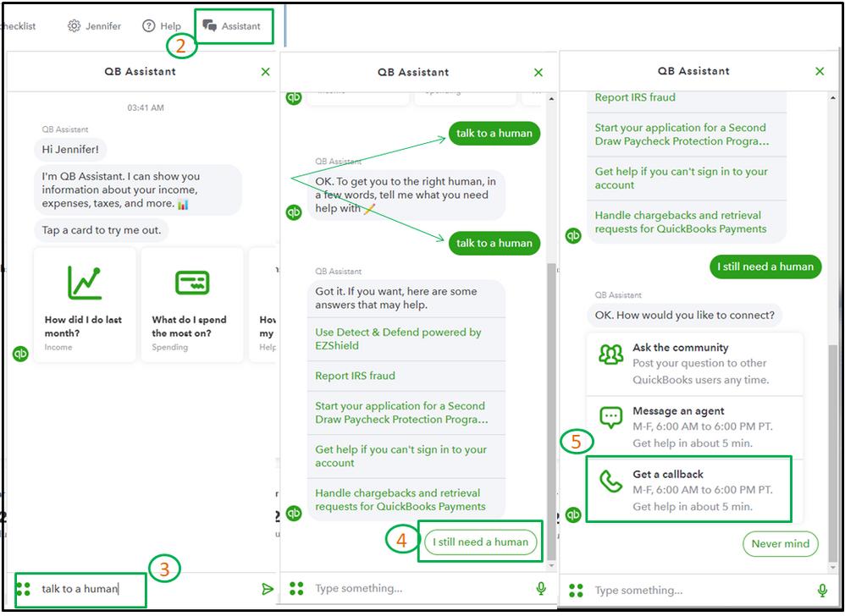Click 'Type something...' field in right panel
Screen dimensions: 845x616
point(700,591)
